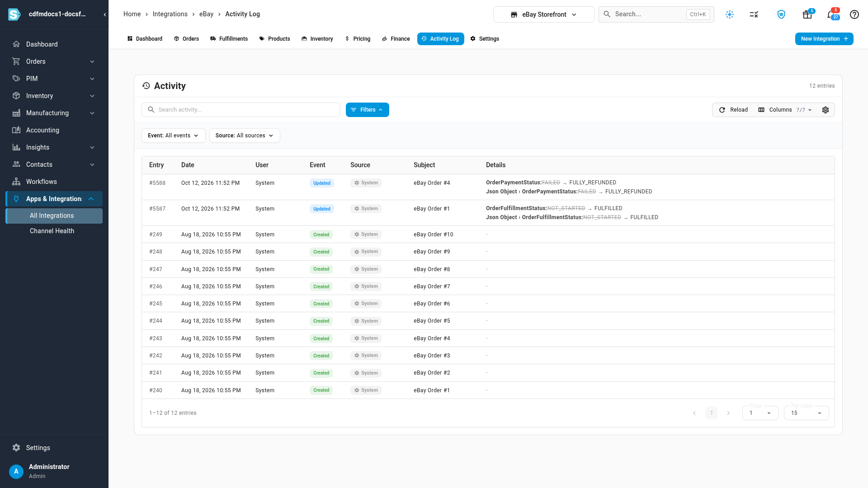Screen dimensions: 868x488
Task: Open the gift box icon with badge
Action: (807, 14)
